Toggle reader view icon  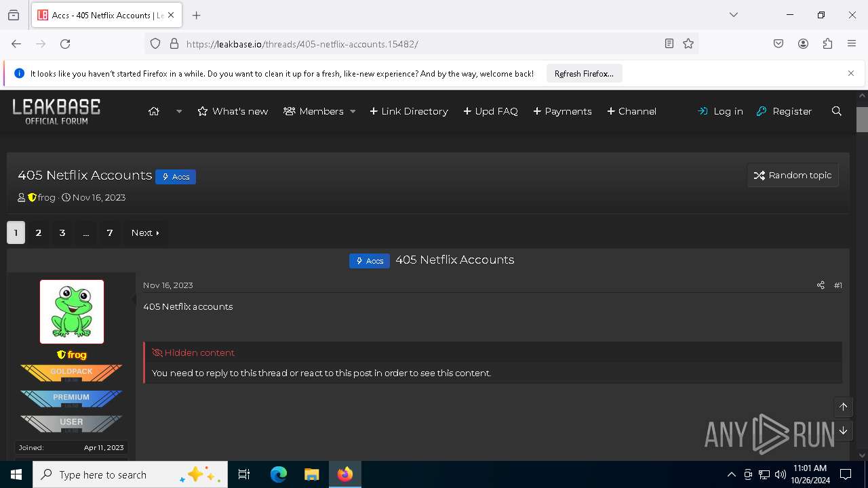coord(669,43)
